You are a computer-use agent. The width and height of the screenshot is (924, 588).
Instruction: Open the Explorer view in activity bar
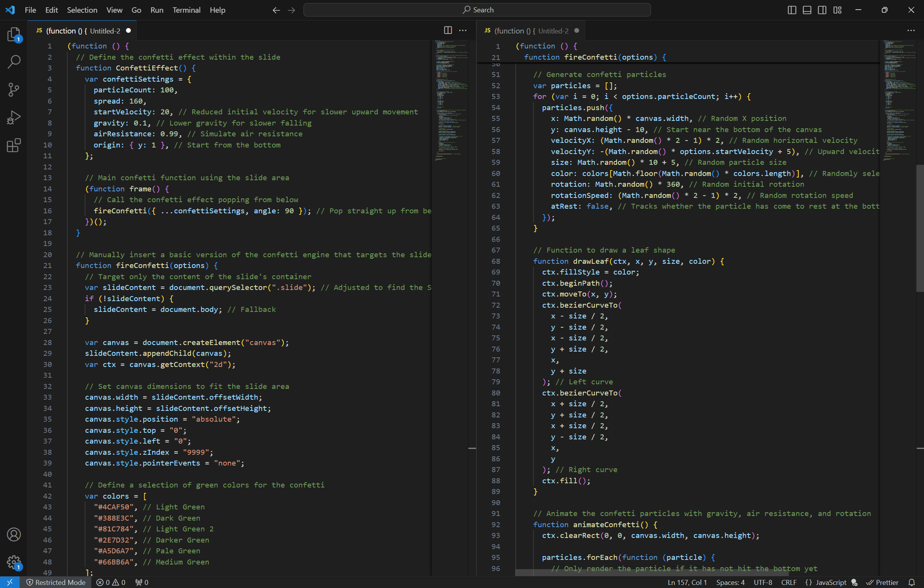(14, 35)
